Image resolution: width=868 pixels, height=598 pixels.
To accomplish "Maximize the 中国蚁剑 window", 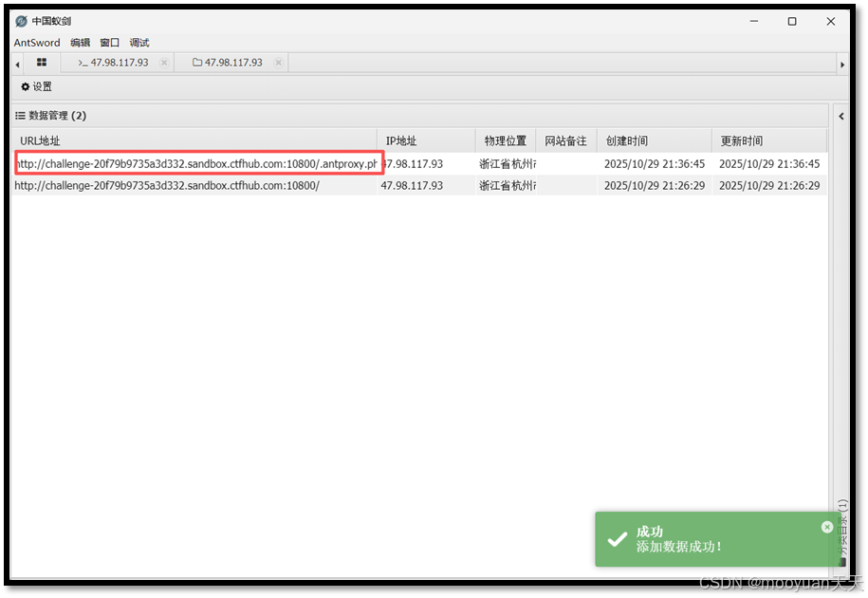I will click(x=792, y=21).
